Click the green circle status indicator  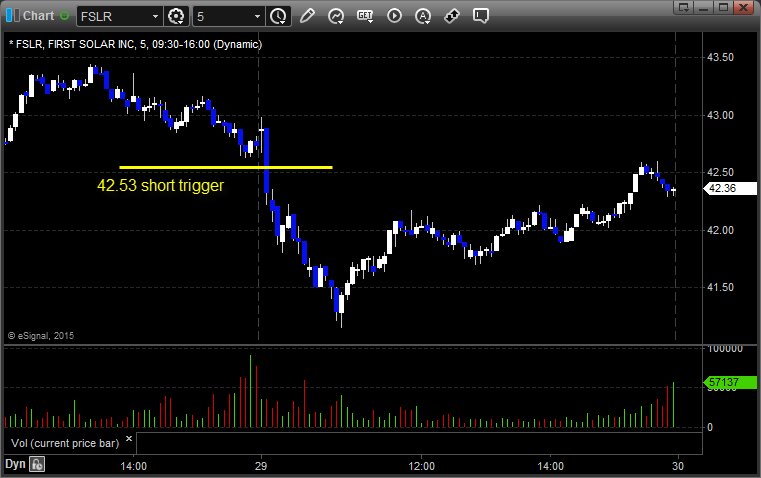coord(65,16)
